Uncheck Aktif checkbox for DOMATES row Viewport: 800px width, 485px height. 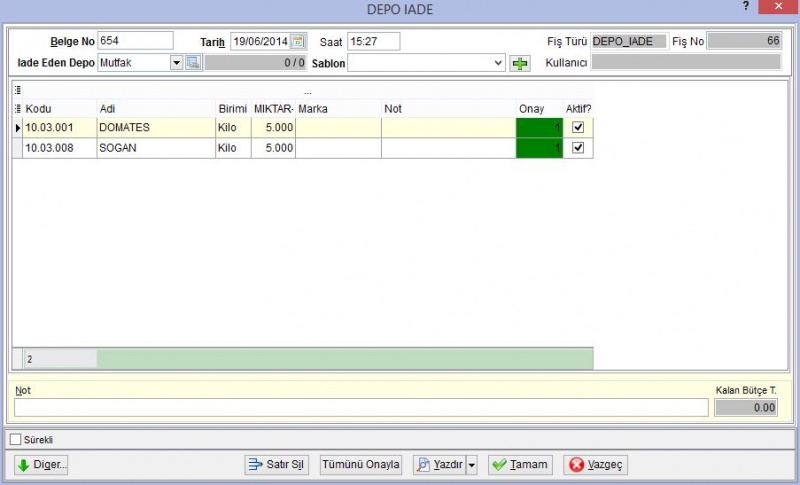coord(578,127)
